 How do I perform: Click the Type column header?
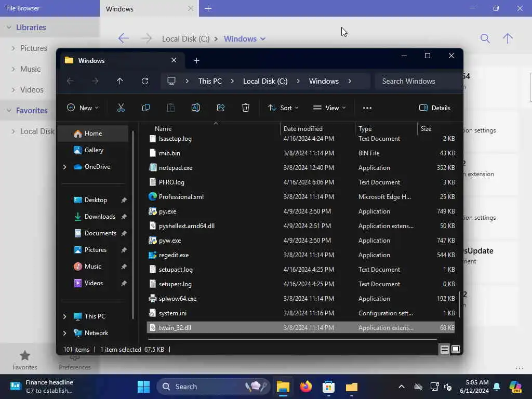click(x=386, y=129)
